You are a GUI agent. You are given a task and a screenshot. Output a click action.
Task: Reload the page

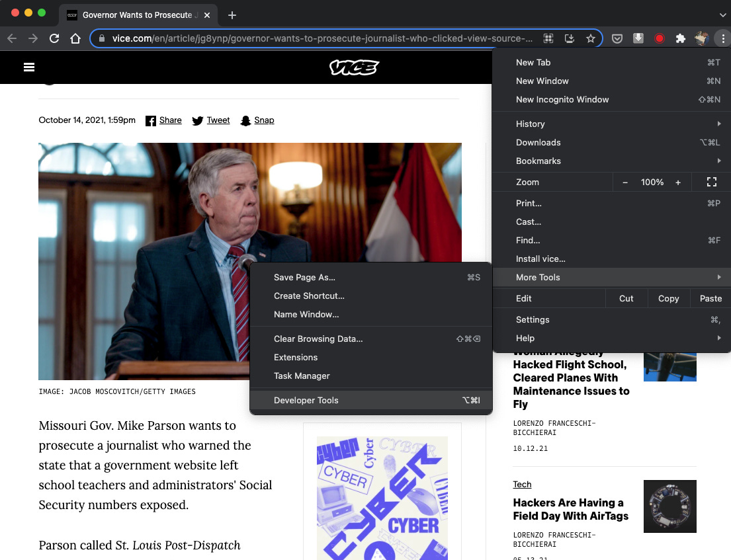click(54, 38)
